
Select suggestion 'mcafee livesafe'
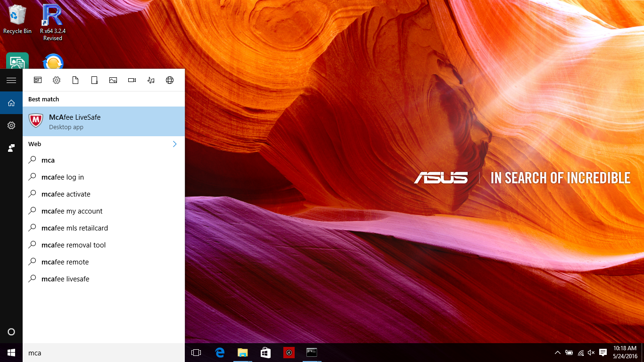pyautogui.click(x=104, y=279)
